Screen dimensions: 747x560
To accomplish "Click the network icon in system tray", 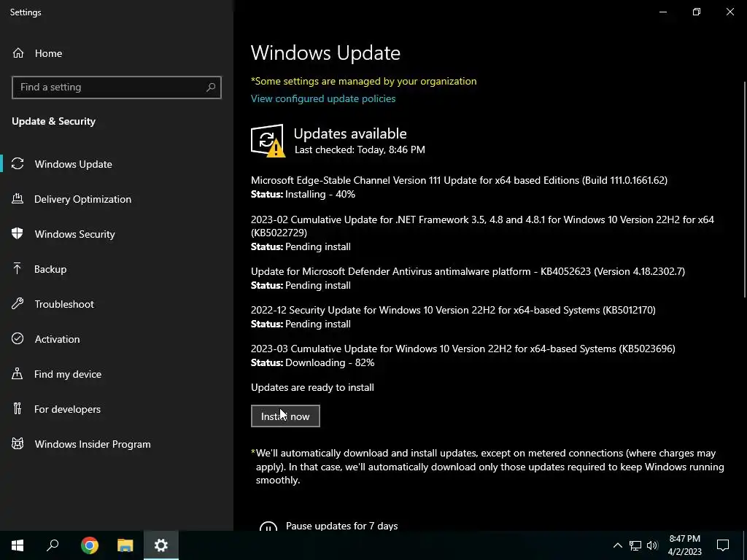I will (x=635, y=545).
